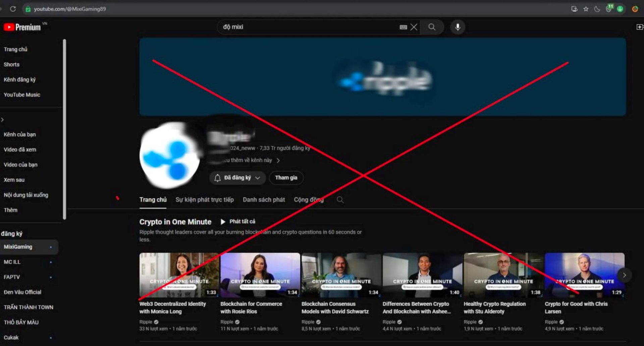Click the search magnifier icon

click(x=432, y=27)
